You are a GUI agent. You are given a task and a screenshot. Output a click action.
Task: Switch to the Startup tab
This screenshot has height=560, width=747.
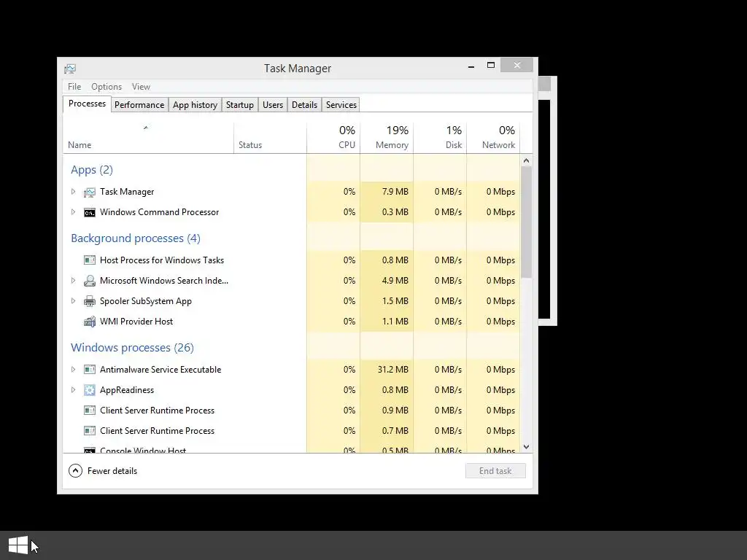tap(239, 105)
